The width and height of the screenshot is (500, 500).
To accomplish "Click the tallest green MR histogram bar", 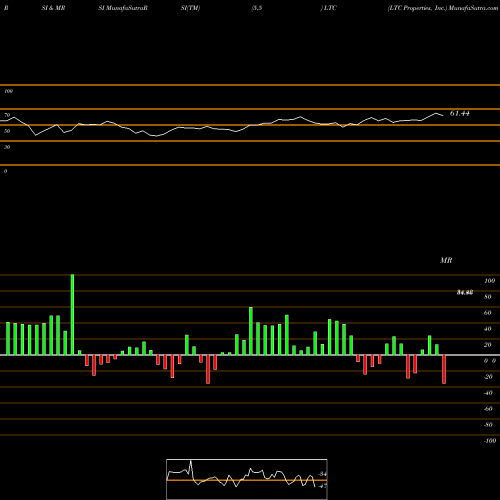I will 72,315.
